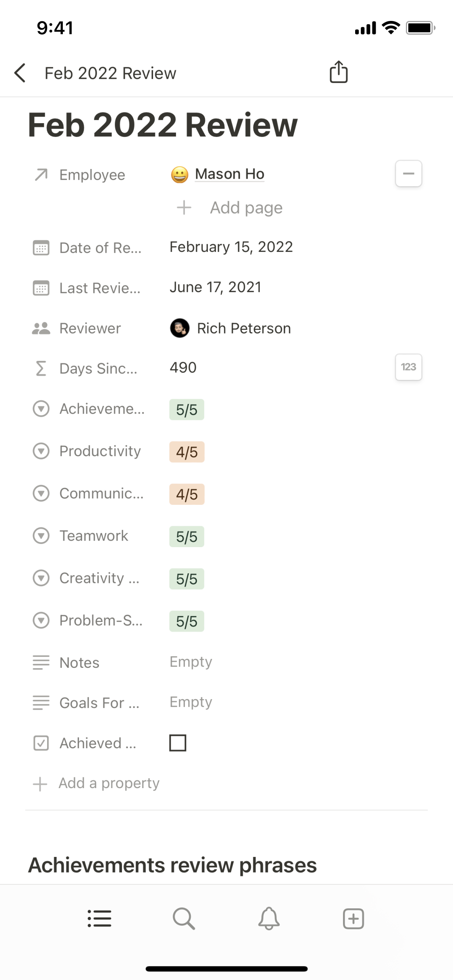
Task: Open the Teamwork 5/5 select option
Action: coord(186,536)
